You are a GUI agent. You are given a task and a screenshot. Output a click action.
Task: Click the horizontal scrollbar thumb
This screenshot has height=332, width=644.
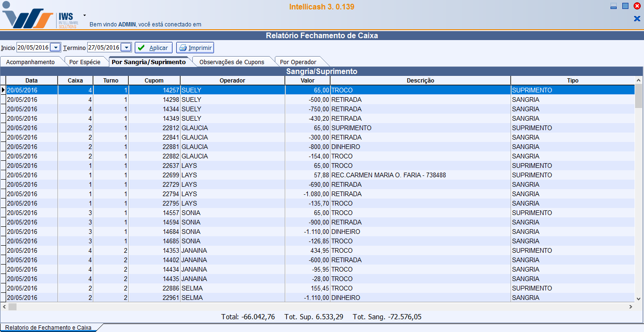pos(12,307)
